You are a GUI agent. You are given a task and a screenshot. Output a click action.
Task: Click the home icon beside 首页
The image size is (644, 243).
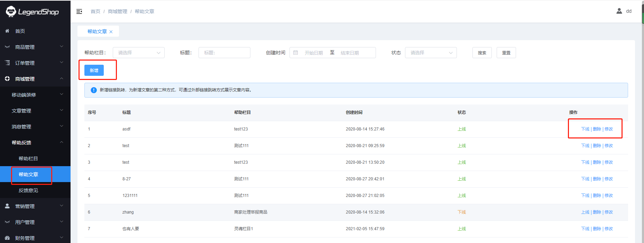pos(7,31)
